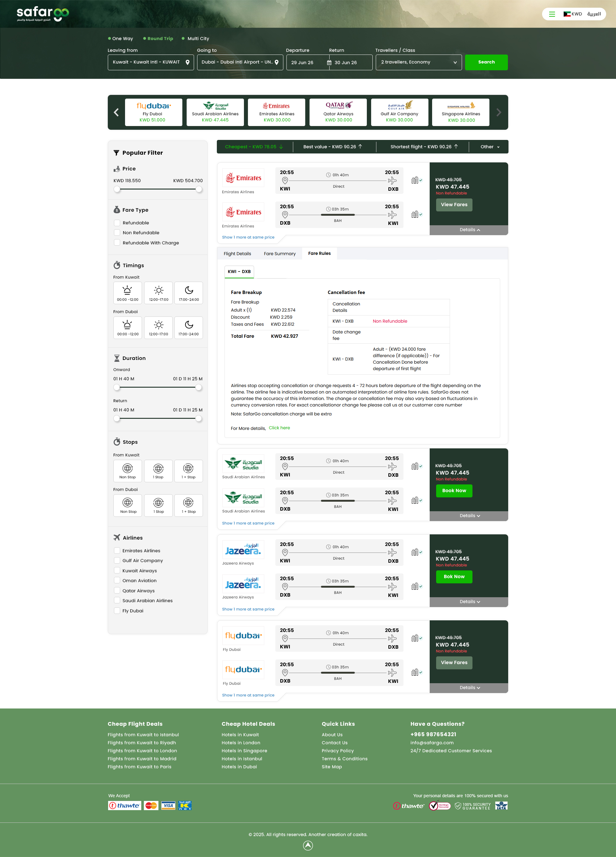
Task: Expand Details for Saudi Arabian Airlines flight
Action: [469, 516]
